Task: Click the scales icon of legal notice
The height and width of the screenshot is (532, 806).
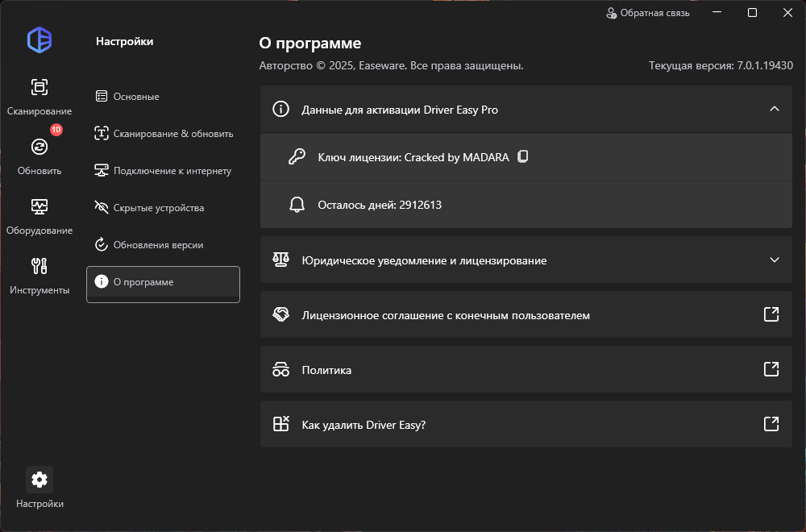Action: tap(280, 260)
